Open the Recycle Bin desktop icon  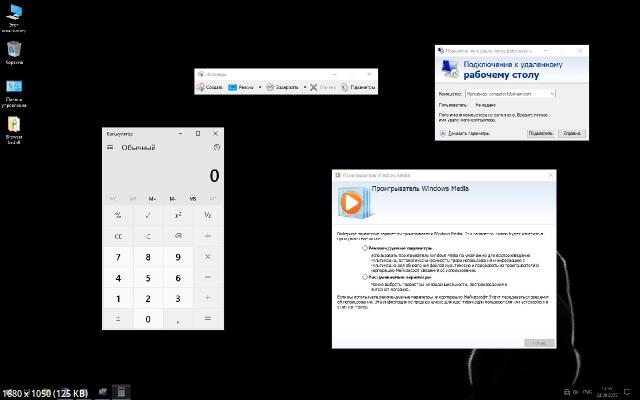[15, 50]
